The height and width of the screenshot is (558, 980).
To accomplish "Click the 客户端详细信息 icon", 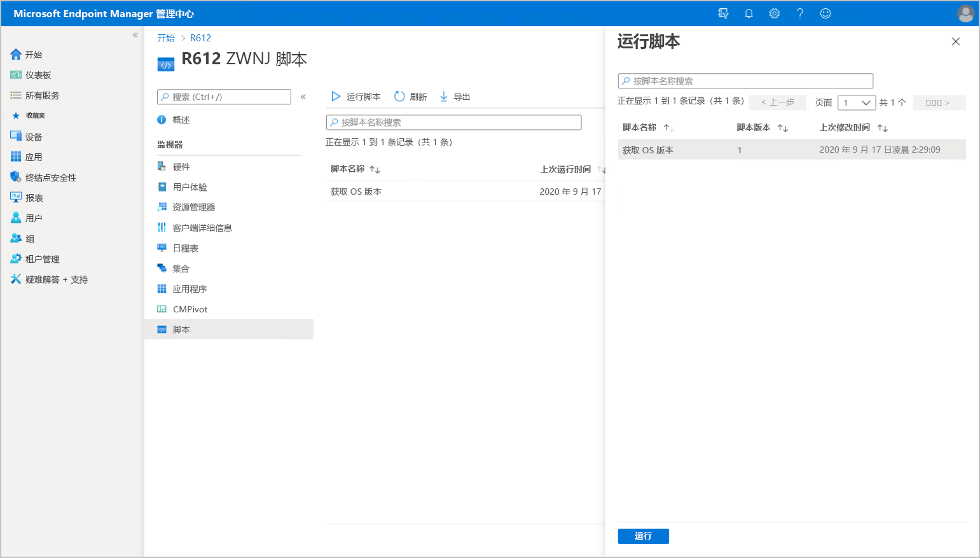I will coord(162,228).
